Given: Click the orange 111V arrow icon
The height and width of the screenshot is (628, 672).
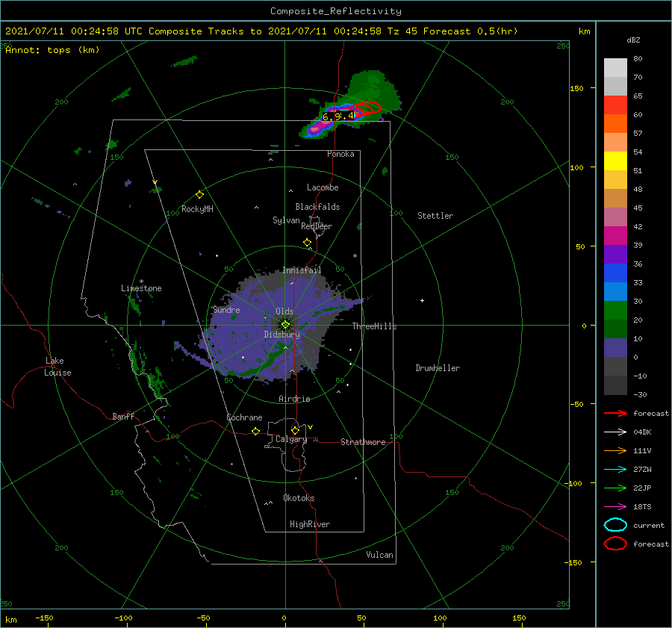Looking at the screenshot, I should (x=615, y=450).
